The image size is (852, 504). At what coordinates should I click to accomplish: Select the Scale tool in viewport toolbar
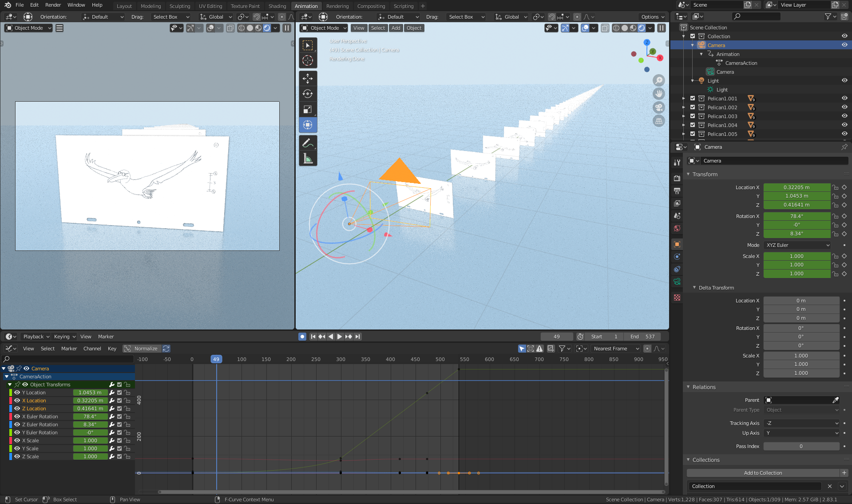tap(308, 109)
